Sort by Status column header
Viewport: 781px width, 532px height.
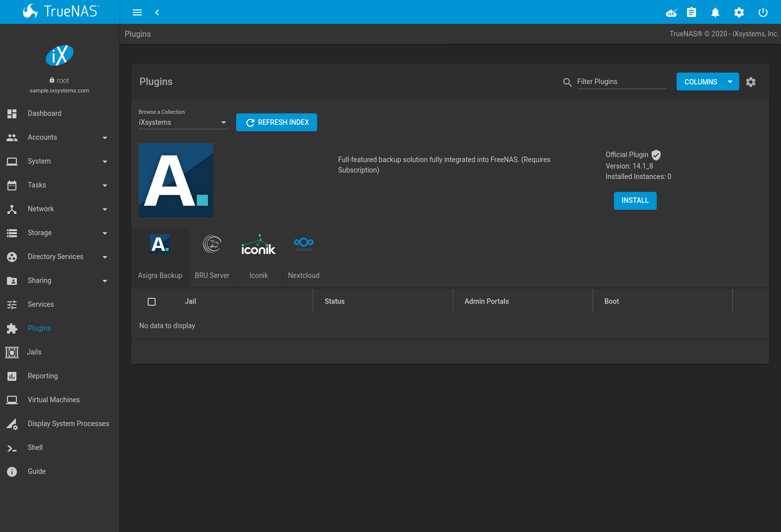[x=335, y=301]
